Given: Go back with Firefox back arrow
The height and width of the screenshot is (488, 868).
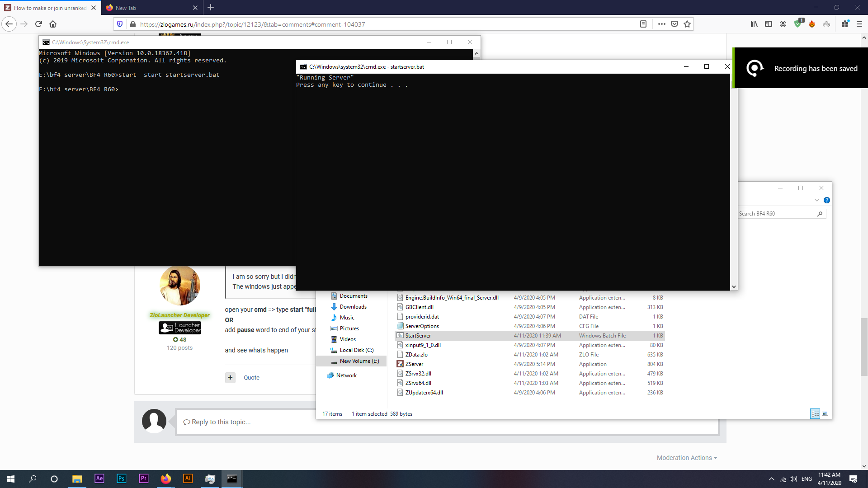Looking at the screenshot, I should (9, 24).
